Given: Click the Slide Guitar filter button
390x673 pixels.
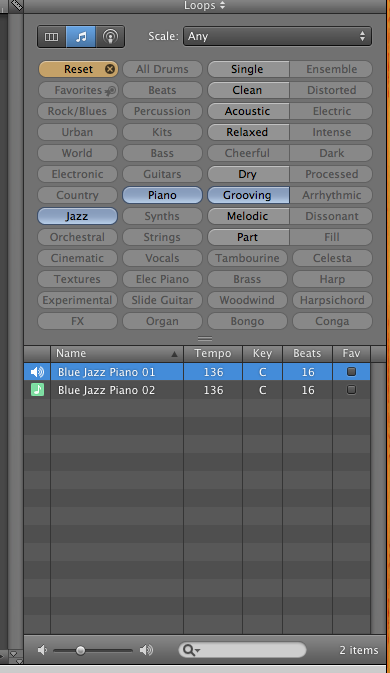Looking at the screenshot, I should click(x=162, y=300).
